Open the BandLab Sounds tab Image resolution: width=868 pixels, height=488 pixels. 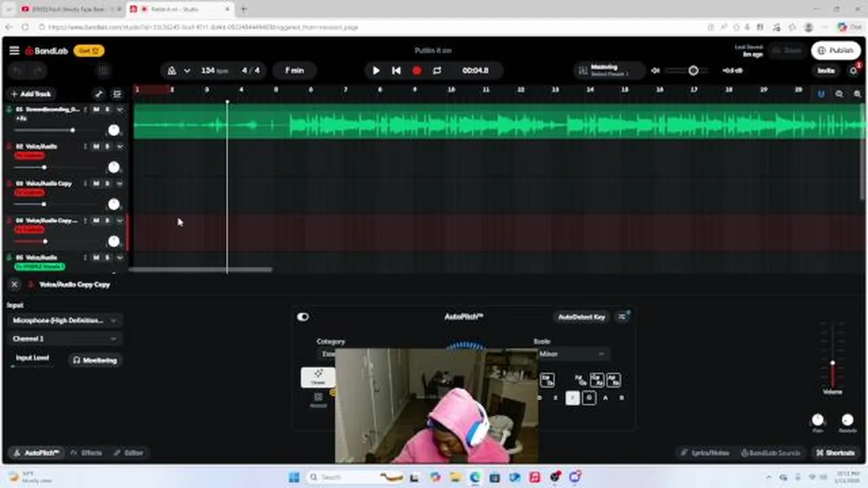770,453
